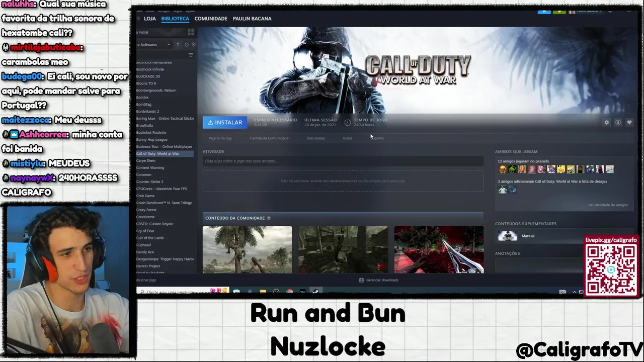Select Coromon in game list
644x362 pixels.
(143, 175)
